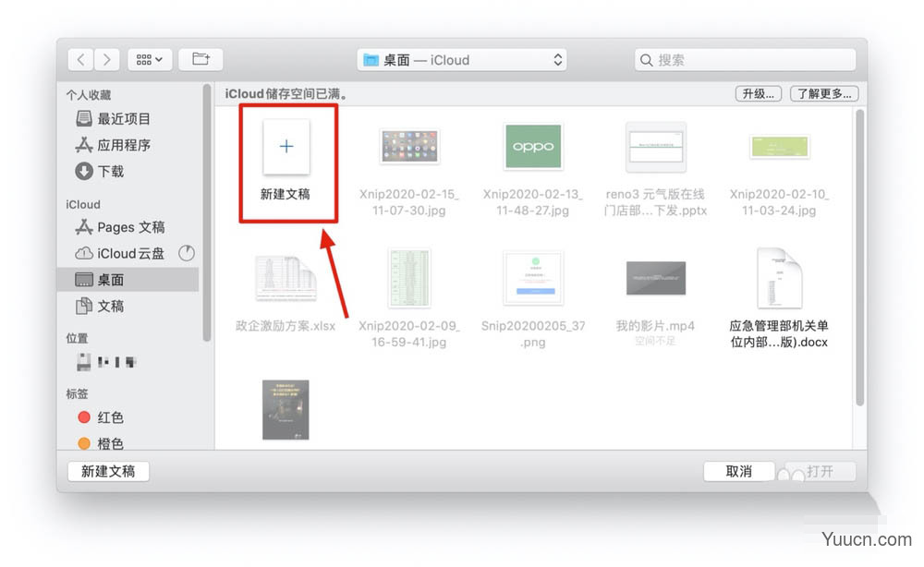Click the 应用程序 applications icon
924x567 pixels.
tap(84, 145)
